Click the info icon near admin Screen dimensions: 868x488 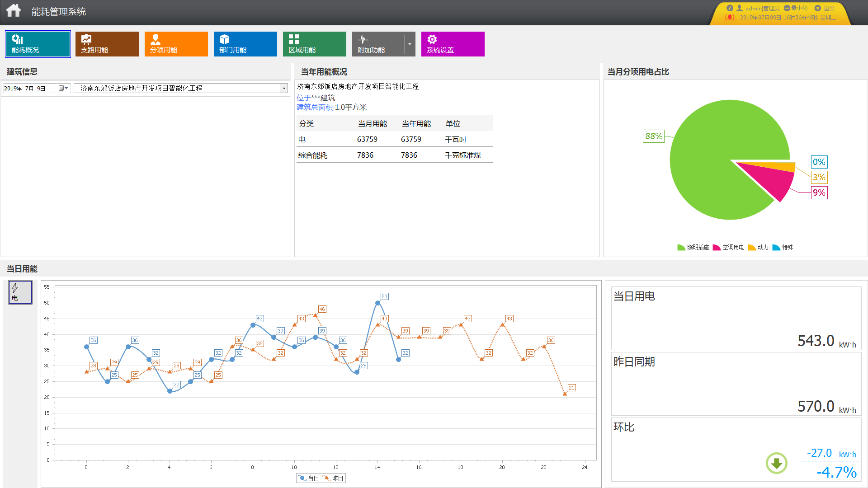point(730,8)
